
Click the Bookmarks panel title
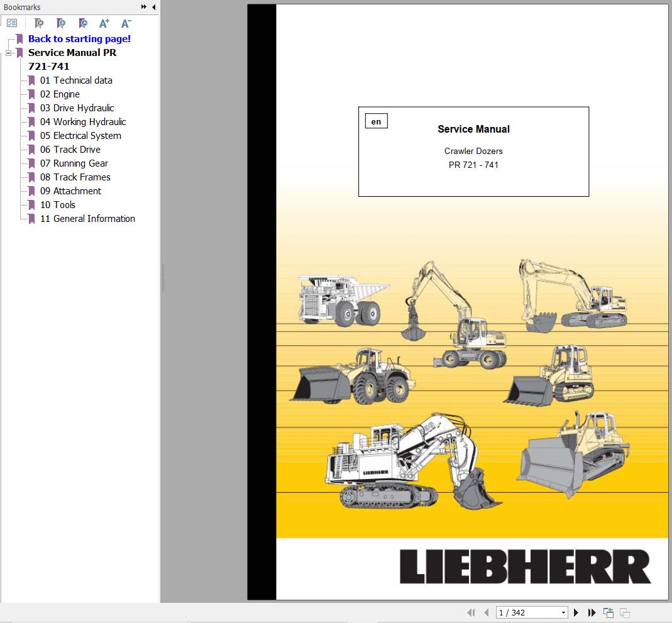click(22, 7)
